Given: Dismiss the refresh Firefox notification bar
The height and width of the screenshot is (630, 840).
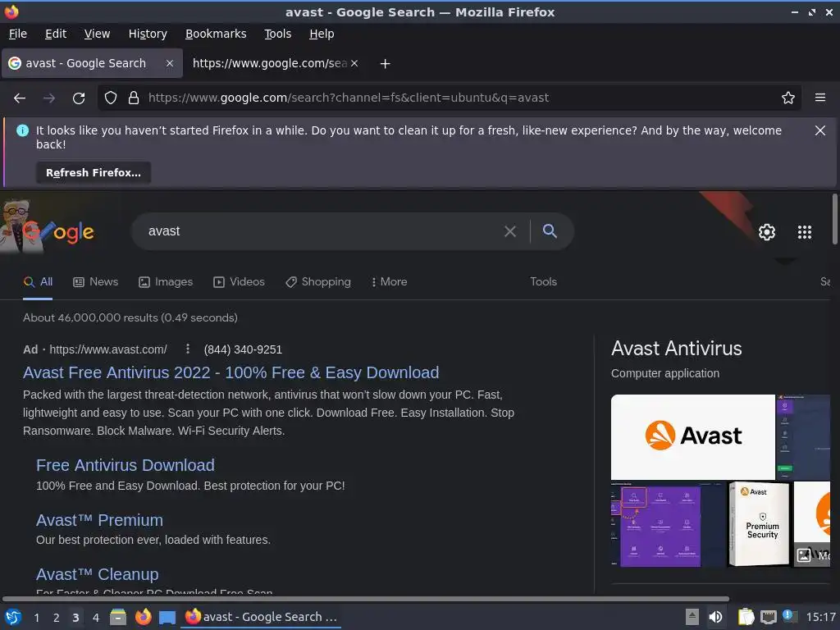Looking at the screenshot, I should point(820,130).
